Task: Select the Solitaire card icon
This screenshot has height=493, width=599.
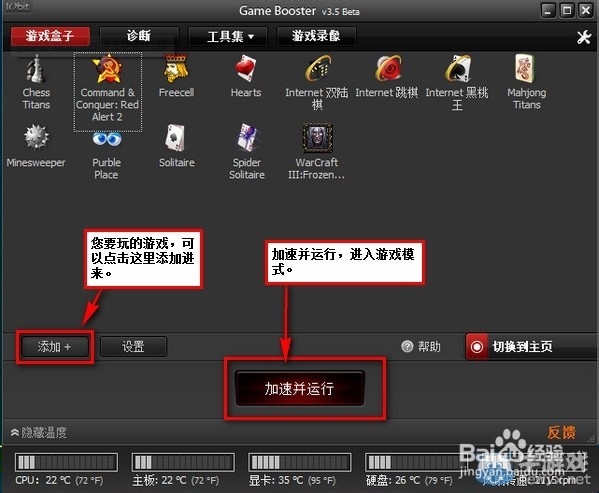Action: pos(175,137)
